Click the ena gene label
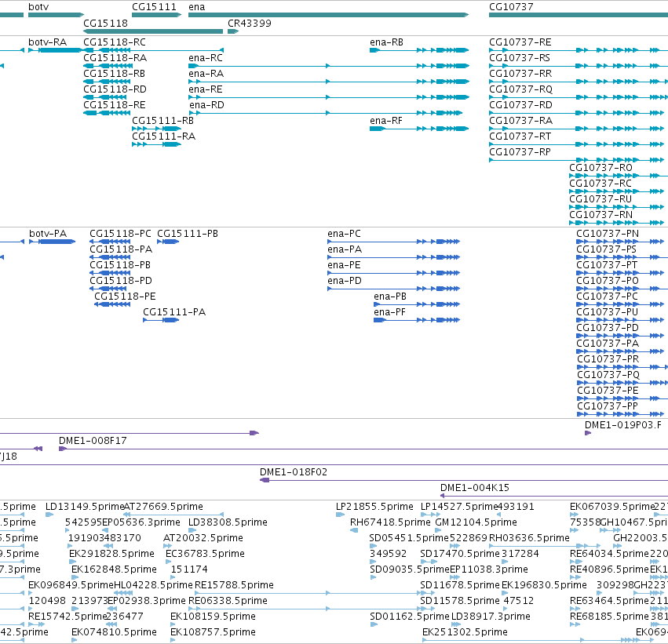This screenshot has height=644, width=668. point(197,7)
